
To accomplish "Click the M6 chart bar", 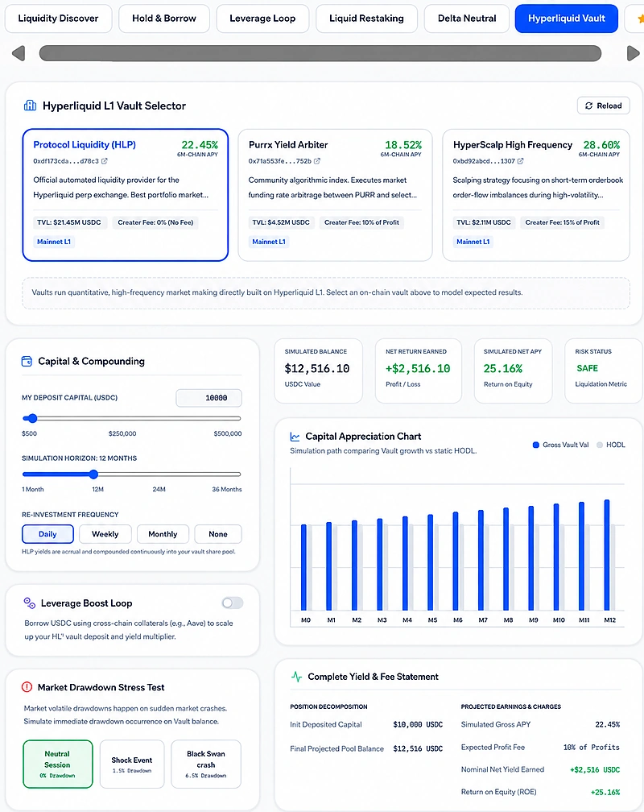I will click(x=456, y=561).
